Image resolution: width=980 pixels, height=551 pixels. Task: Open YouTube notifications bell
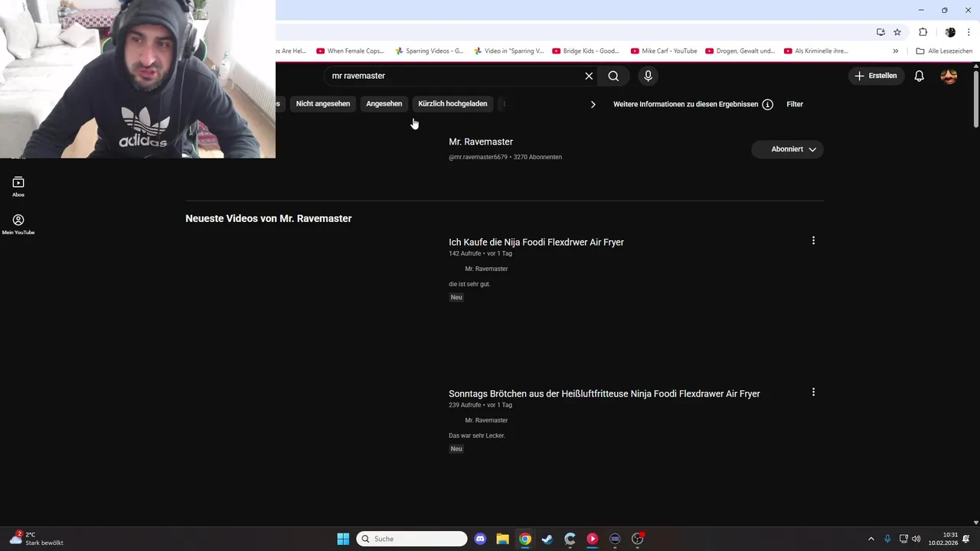point(920,76)
